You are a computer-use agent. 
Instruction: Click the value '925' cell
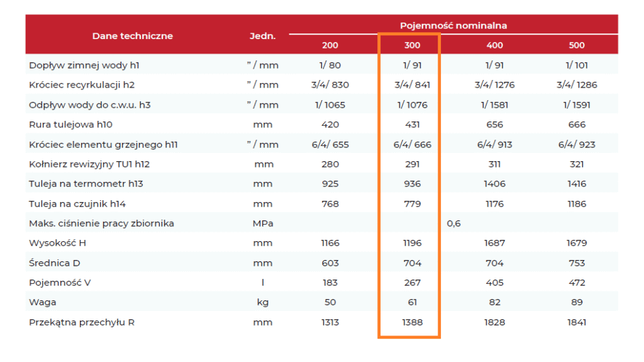[x=330, y=183]
